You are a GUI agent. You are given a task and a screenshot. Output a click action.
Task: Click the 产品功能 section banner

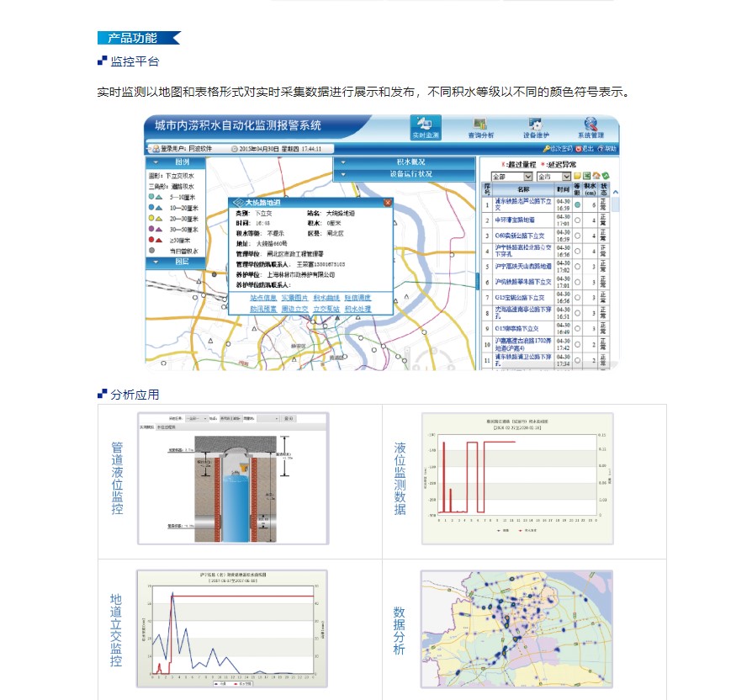pyautogui.click(x=139, y=38)
